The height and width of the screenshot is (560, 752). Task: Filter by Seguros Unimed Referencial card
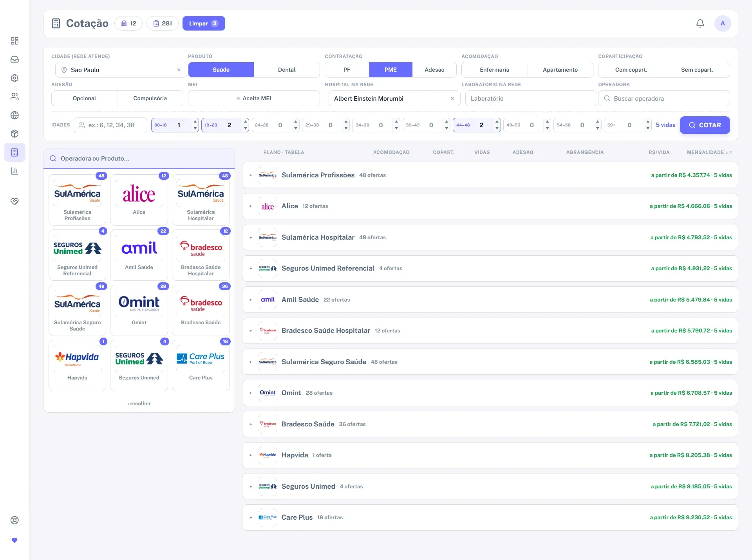click(77, 255)
